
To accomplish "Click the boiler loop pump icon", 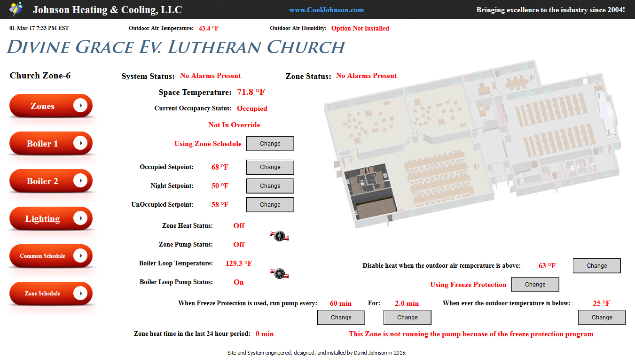I will (280, 273).
